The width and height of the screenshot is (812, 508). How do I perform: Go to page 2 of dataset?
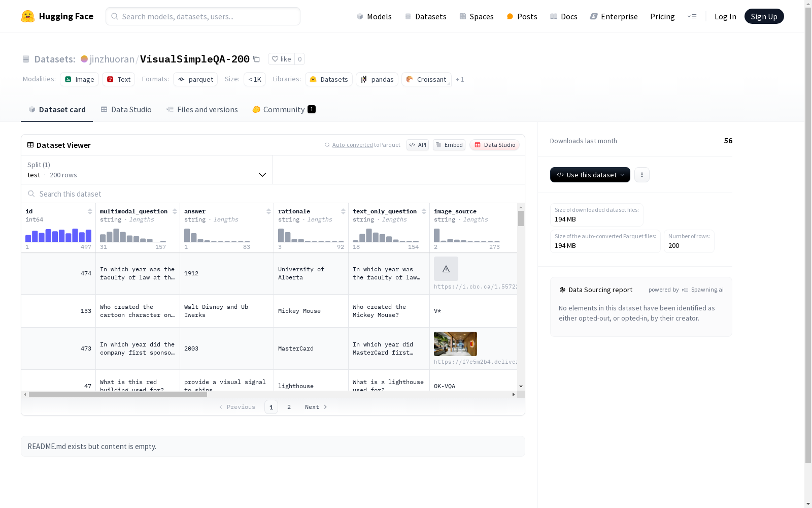[289, 407]
